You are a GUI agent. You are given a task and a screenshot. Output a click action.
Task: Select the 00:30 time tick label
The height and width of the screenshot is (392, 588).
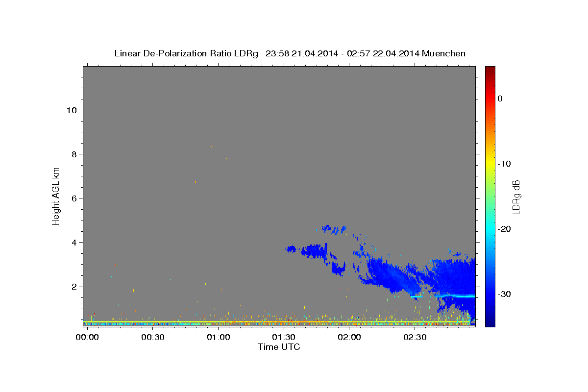tap(153, 338)
